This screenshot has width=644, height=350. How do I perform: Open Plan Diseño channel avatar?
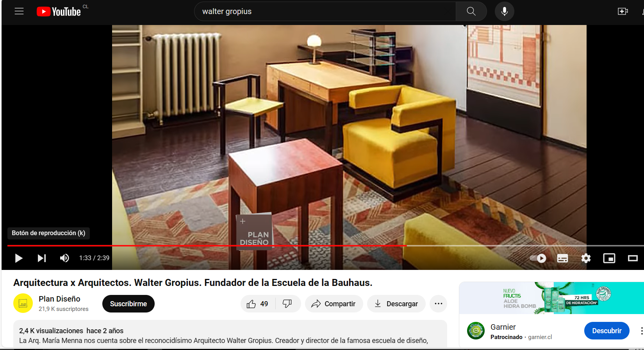tap(23, 303)
